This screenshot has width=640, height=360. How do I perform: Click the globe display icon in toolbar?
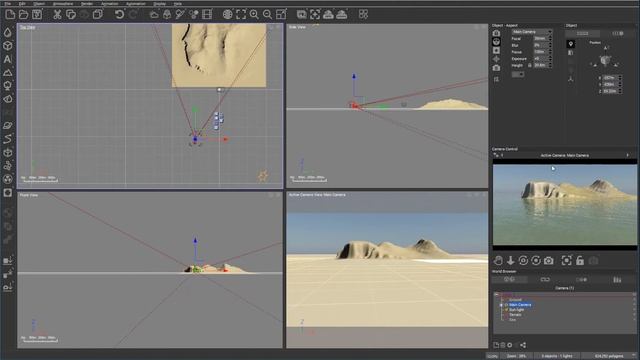pyautogui.click(x=227, y=15)
